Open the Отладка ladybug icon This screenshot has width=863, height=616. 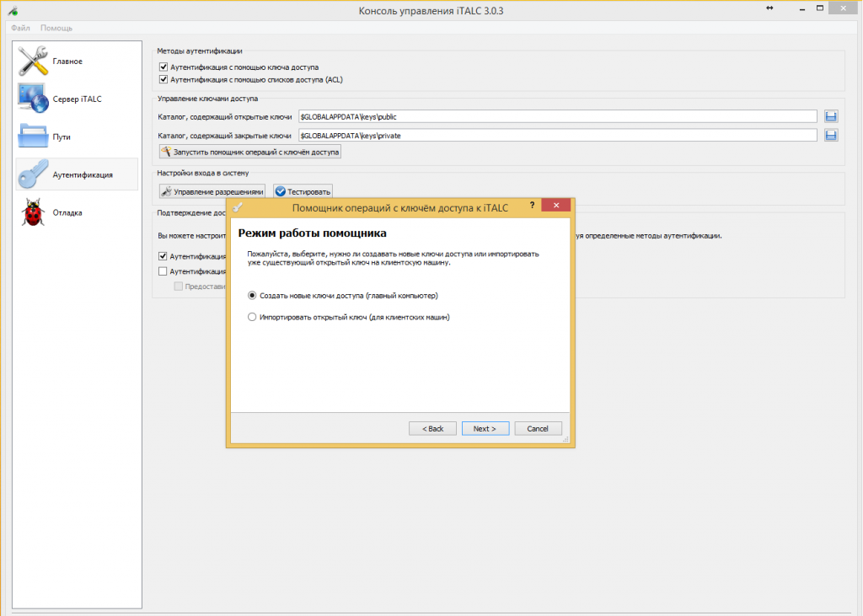click(33, 212)
